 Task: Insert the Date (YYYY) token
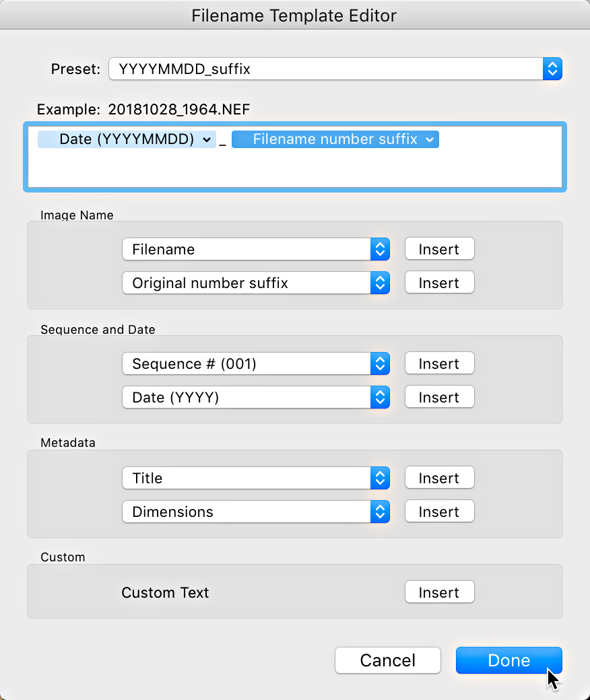[x=439, y=397]
